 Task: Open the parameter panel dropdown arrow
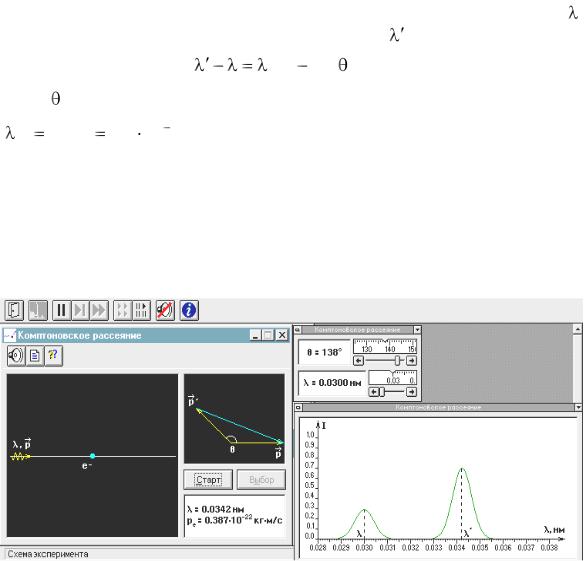coord(417,330)
